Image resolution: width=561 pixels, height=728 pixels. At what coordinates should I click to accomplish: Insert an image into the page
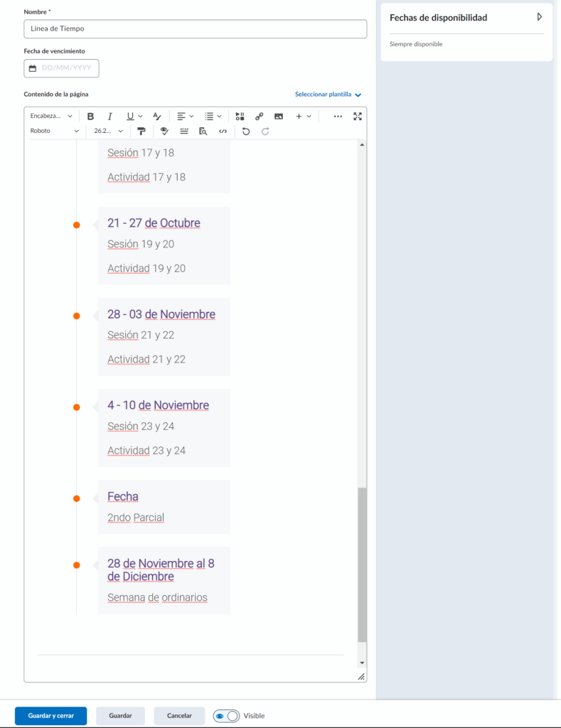[x=279, y=116]
